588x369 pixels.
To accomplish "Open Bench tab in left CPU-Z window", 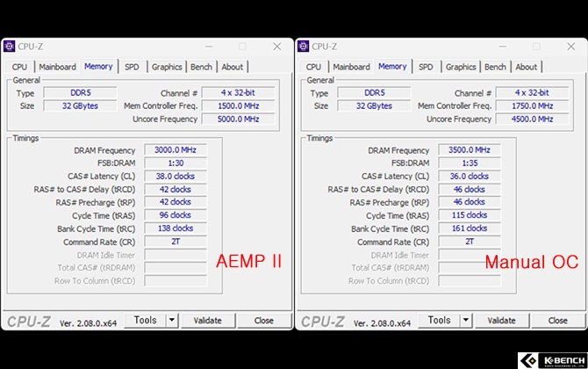I will [201, 67].
